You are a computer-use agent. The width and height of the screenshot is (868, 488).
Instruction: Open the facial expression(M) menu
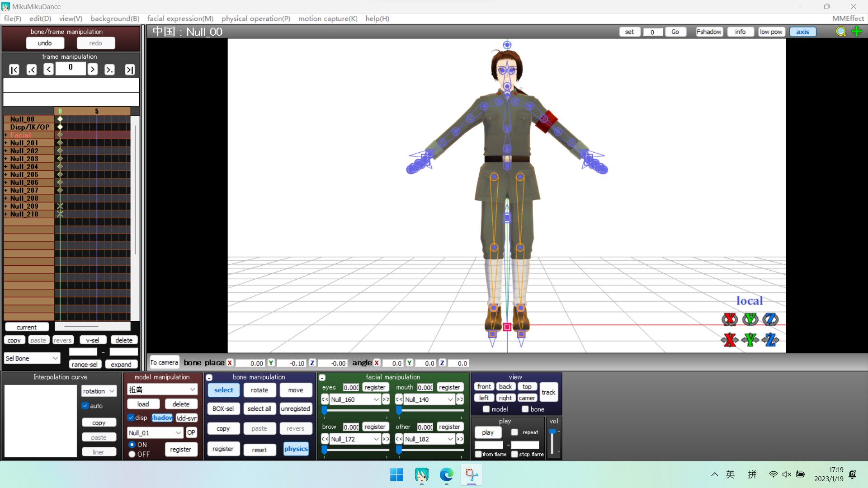(180, 19)
